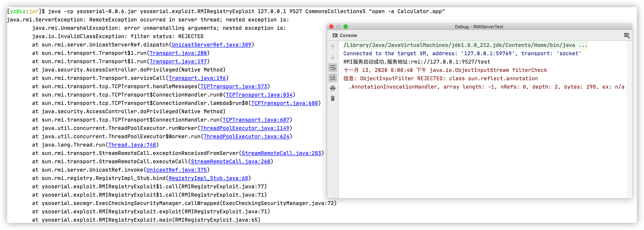This screenshot has height=230, width=644.
Task: Click the Thread.java:748 link
Action: pyautogui.click(x=132, y=145)
